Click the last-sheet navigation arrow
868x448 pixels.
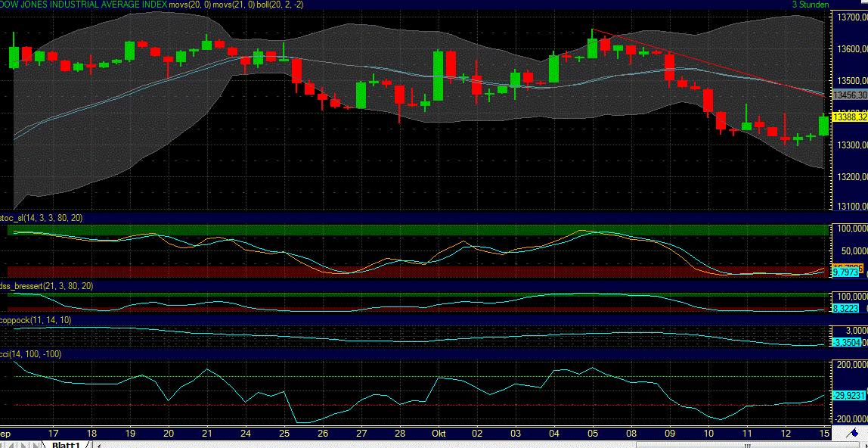click(36, 445)
